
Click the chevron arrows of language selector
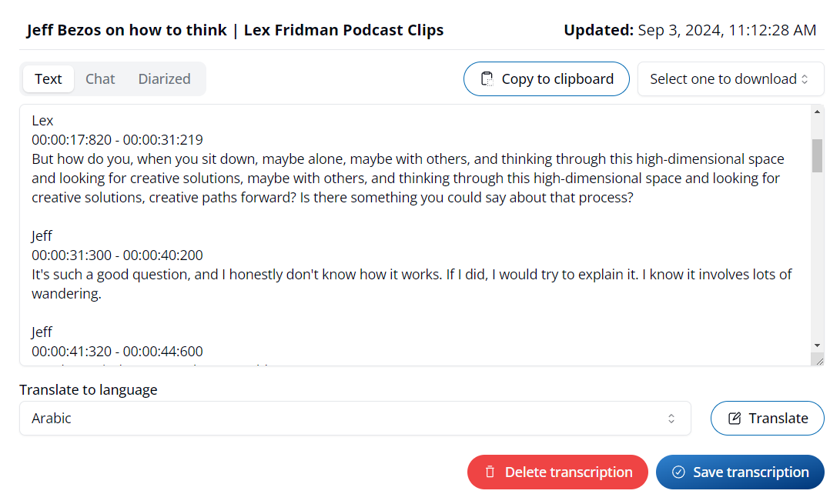point(671,418)
